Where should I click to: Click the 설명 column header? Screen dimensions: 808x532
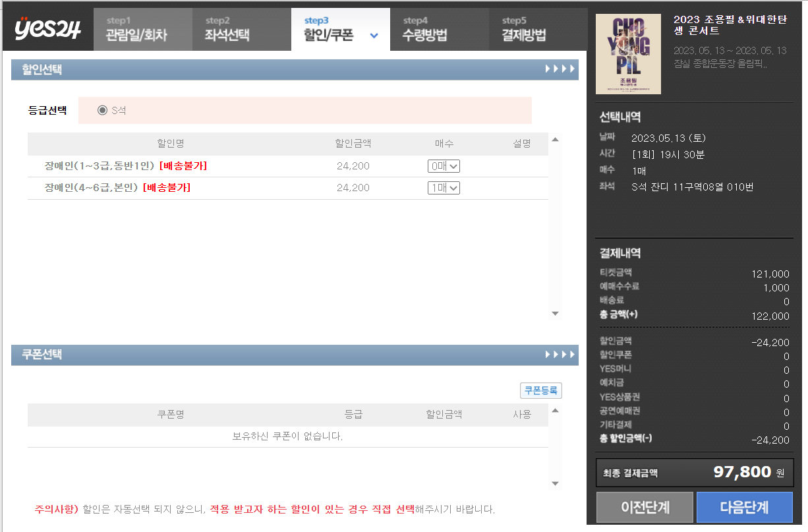coord(522,144)
